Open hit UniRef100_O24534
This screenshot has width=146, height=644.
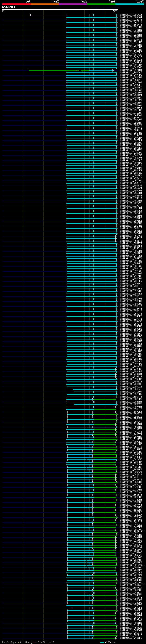[131, 20]
